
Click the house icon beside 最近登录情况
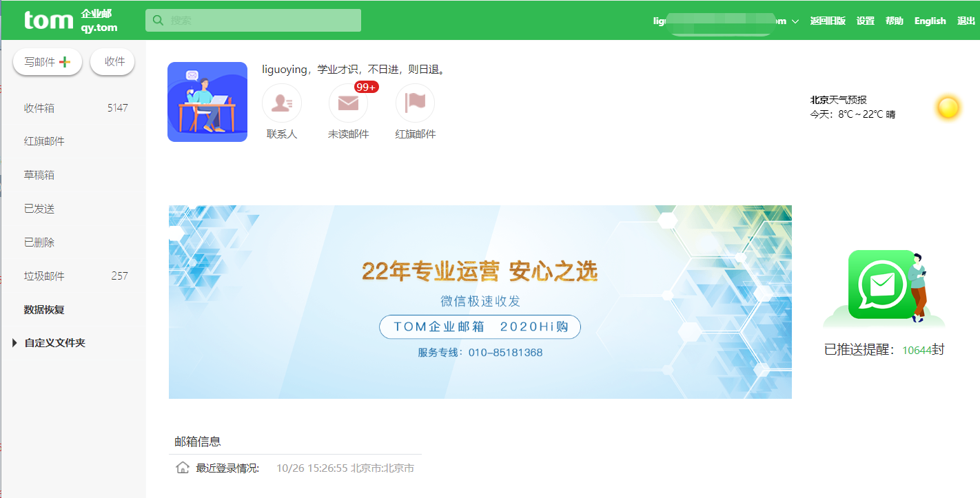pyautogui.click(x=181, y=466)
